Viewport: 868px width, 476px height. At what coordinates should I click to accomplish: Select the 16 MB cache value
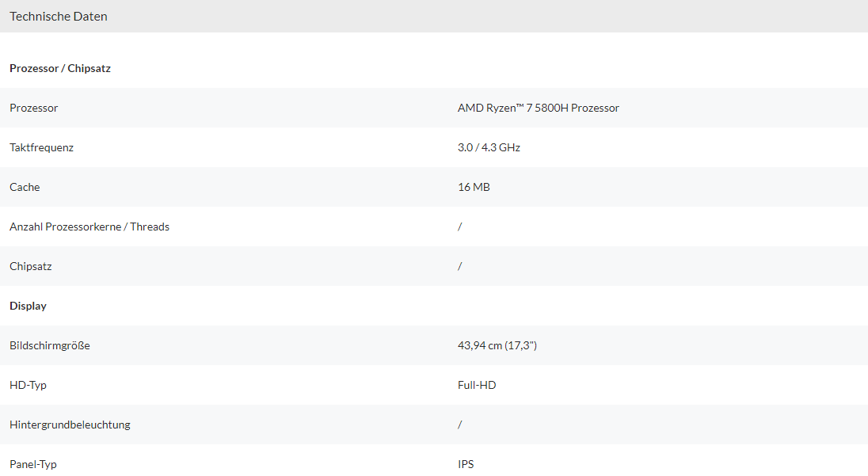tap(474, 187)
